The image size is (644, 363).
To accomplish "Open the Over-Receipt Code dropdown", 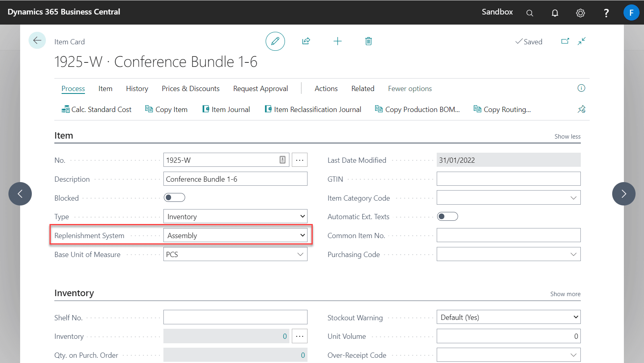I will point(574,355).
